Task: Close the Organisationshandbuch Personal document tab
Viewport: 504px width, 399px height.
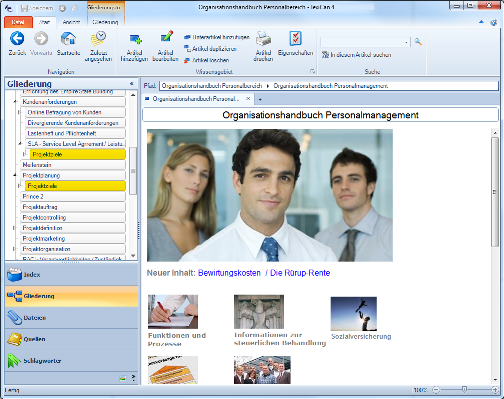Action: coord(248,99)
